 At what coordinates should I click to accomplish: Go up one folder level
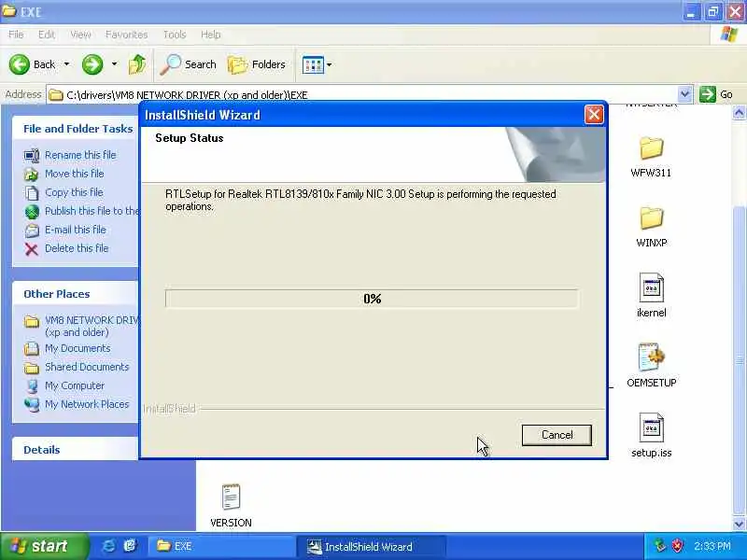(x=137, y=64)
